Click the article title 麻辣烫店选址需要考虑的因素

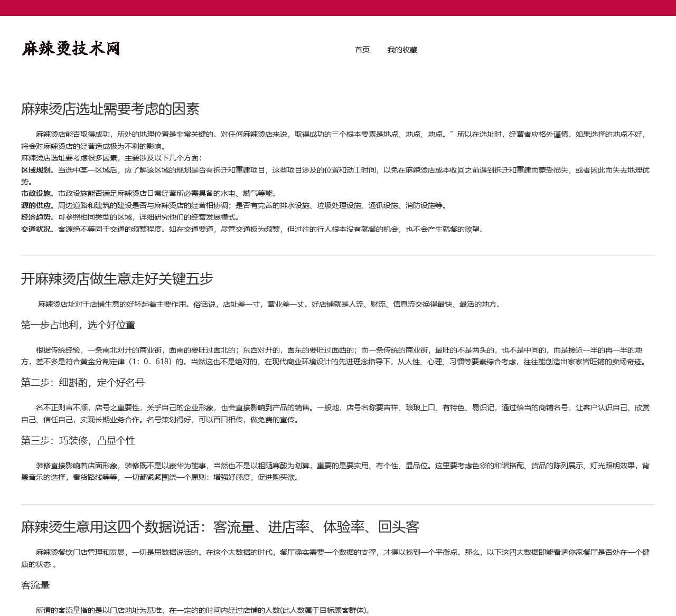[111, 110]
